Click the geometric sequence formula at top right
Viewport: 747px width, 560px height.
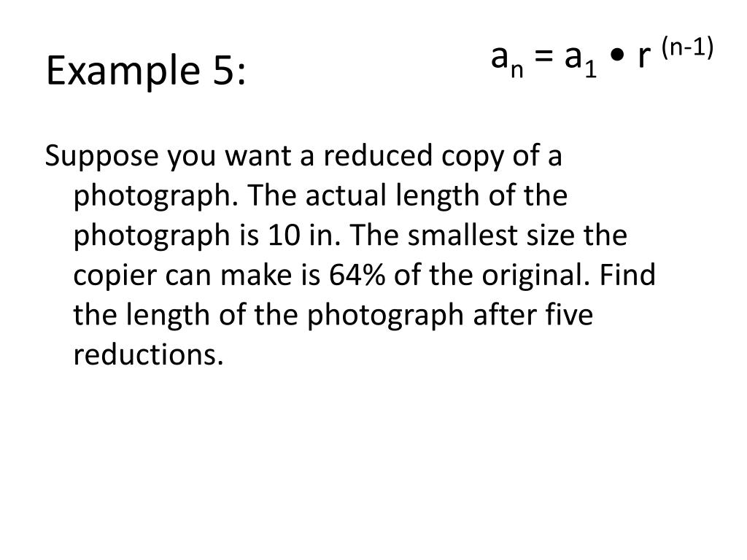point(602,57)
